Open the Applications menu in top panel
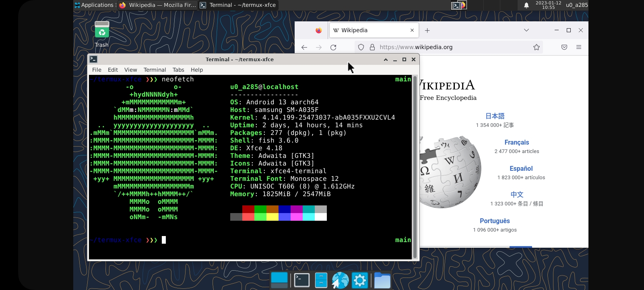The width and height of the screenshot is (644, 290). tap(95, 5)
